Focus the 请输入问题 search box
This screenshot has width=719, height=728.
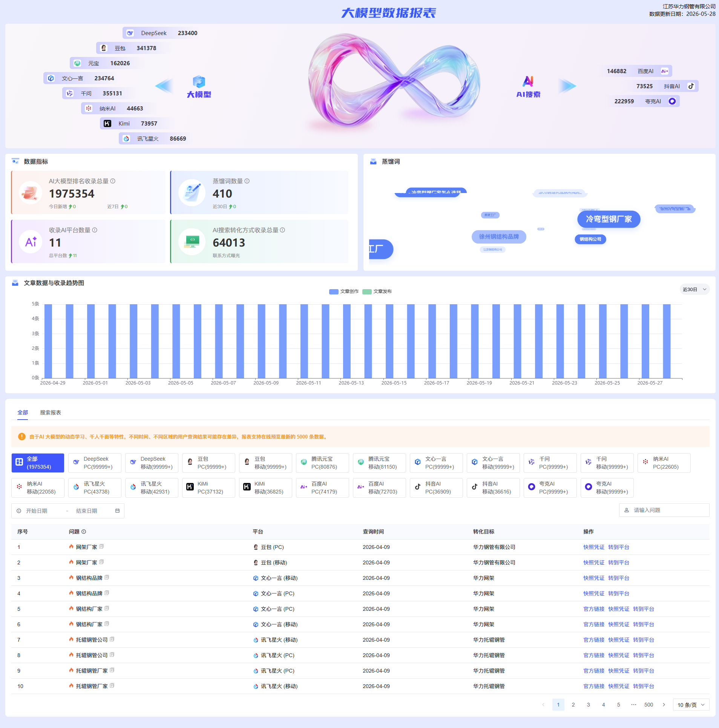(x=664, y=510)
